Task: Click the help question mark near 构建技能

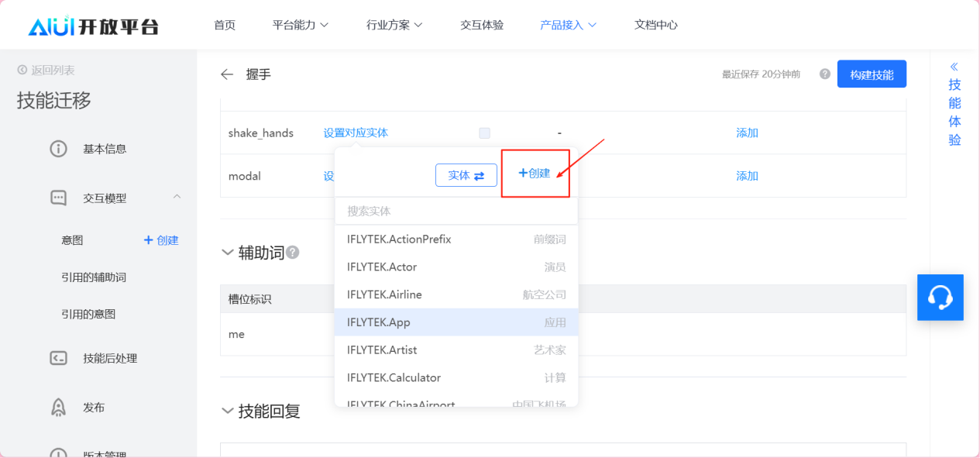Action: pos(824,74)
